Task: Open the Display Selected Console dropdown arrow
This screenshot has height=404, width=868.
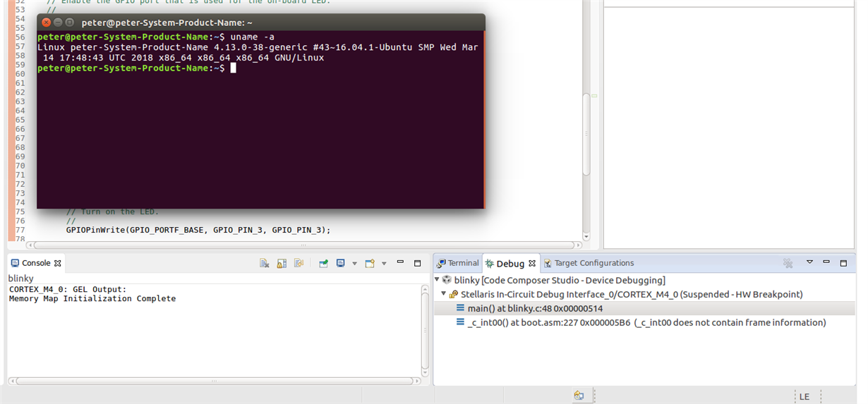Action: click(x=354, y=264)
